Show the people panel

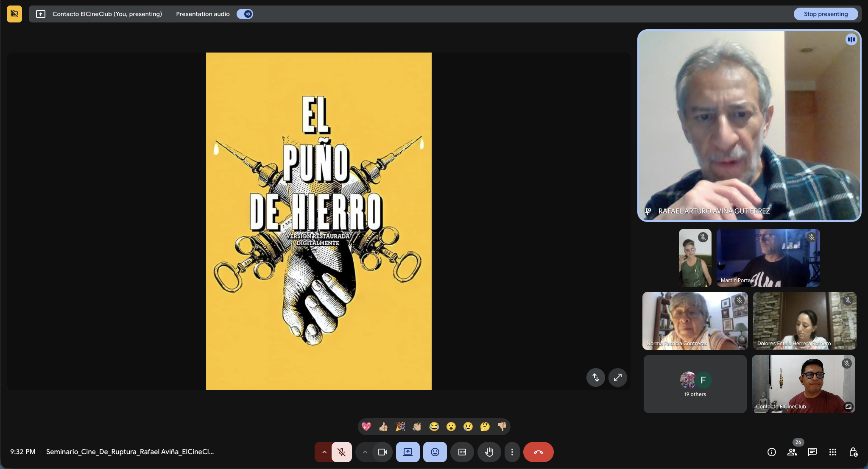pos(792,452)
